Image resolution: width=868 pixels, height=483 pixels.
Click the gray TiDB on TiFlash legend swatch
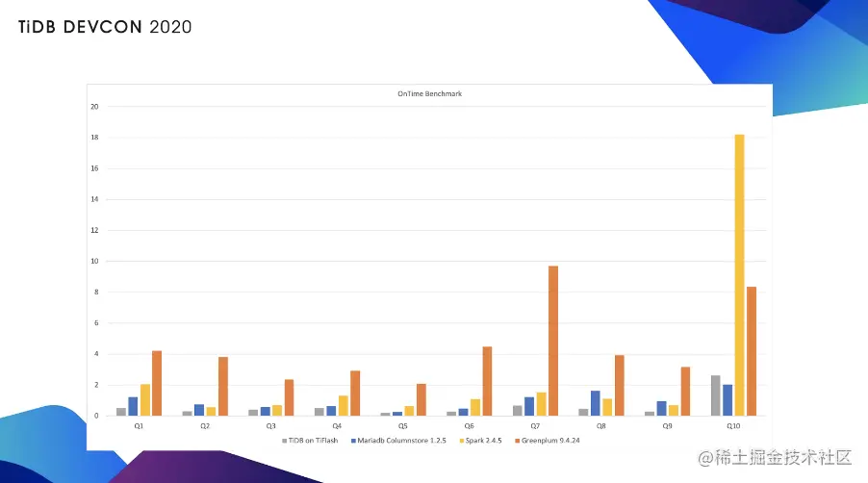(285, 441)
